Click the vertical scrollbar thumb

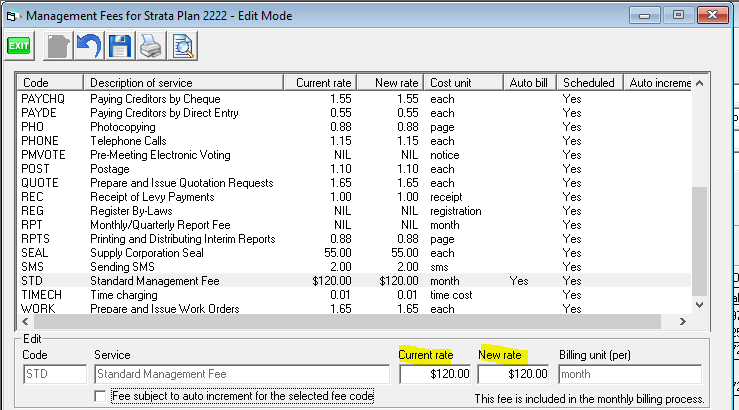(699, 241)
